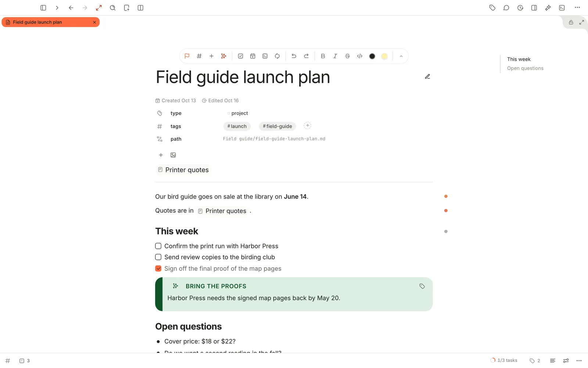Screen dimensions: 588x368
Task: Jump to 'Open questions' in the outline
Action: (525, 68)
